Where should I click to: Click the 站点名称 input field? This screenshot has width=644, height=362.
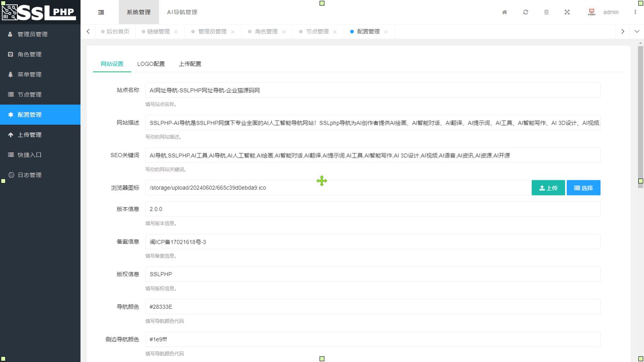[373, 90]
